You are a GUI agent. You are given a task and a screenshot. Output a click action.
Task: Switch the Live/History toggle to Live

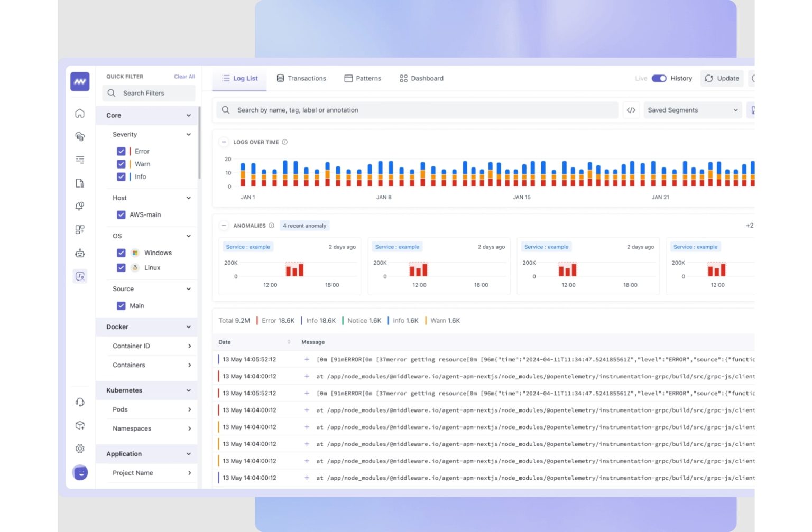click(659, 78)
